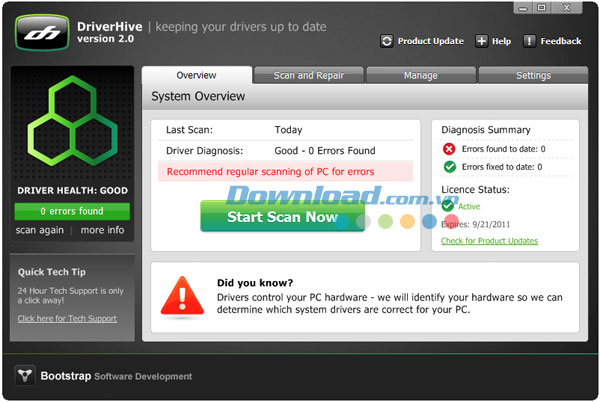Click the green check errors fixed icon
Viewport: 600px width, 402px height.
pyautogui.click(x=450, y=167)
